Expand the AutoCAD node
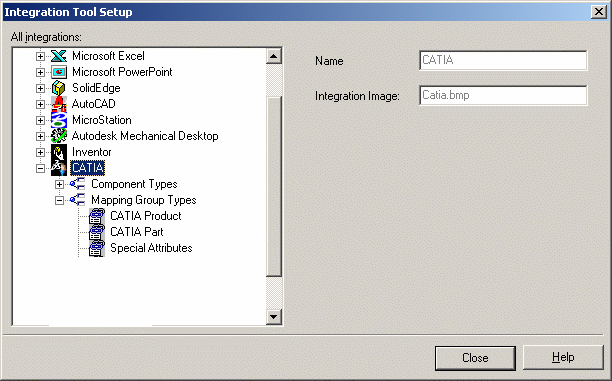The width and height of the screenshot is (612, 381). (40, 104)
